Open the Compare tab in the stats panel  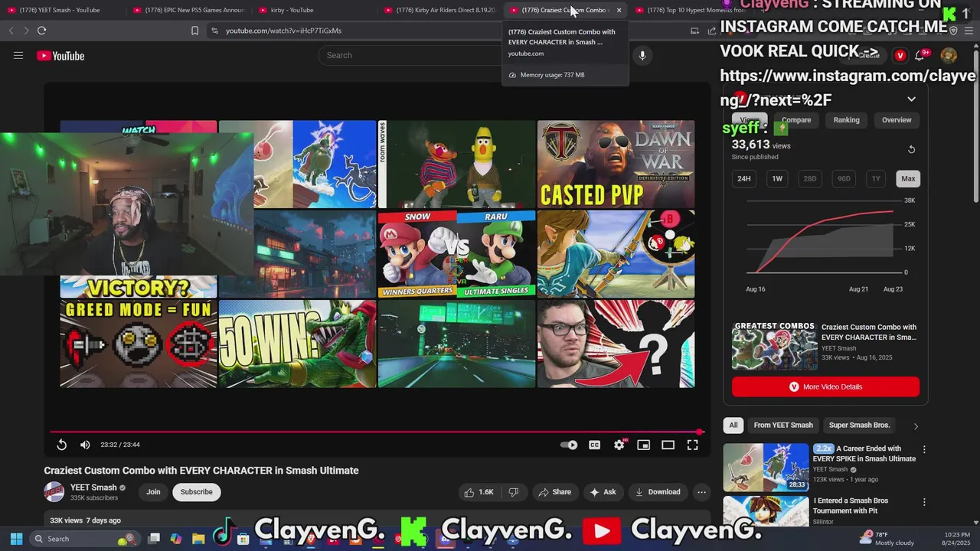click(x=796, y=120)
